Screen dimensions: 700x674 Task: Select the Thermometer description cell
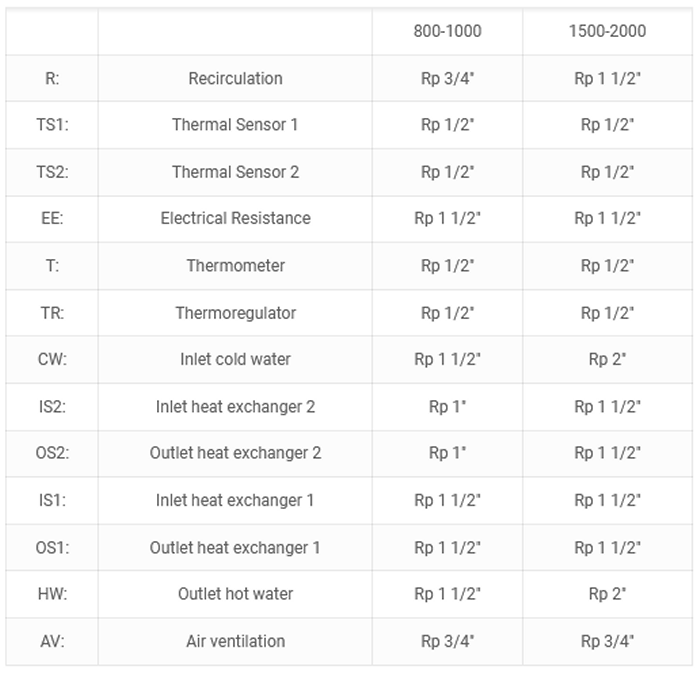235,266
